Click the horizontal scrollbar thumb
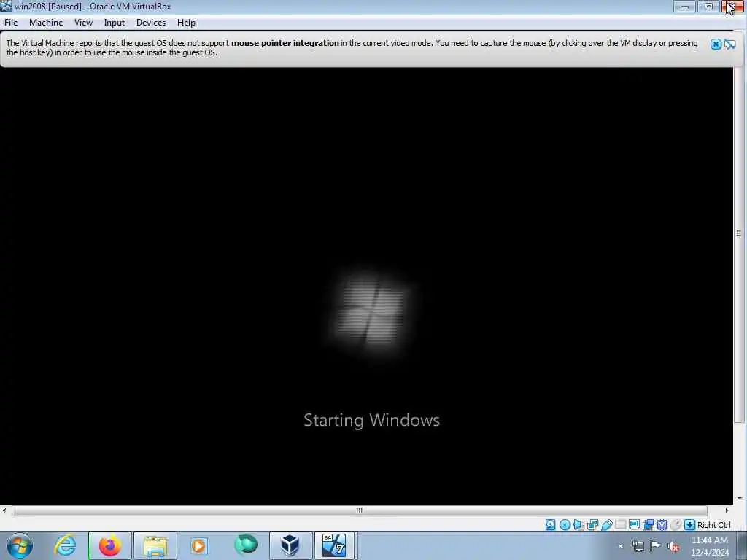This screenshot has height=560, width=747. pyautogui.click(x=359, y=510)
